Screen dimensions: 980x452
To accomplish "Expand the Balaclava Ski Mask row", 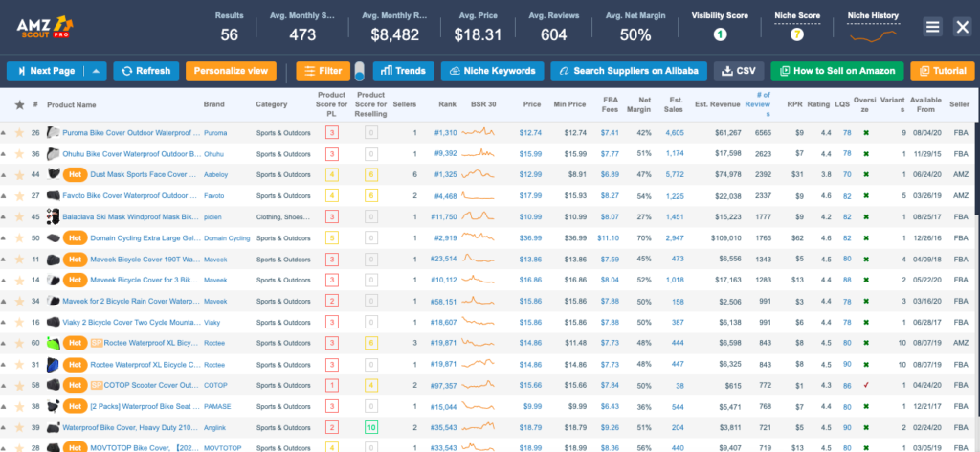I will (x=3, y=217).
